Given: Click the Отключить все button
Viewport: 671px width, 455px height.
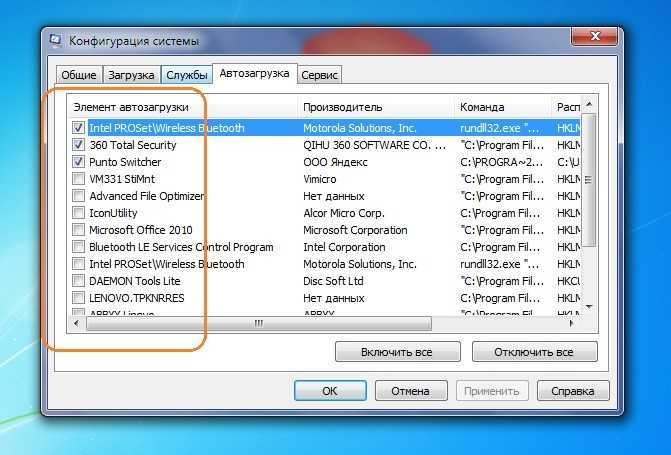Looking at the screenshot, I should [534, 352].
